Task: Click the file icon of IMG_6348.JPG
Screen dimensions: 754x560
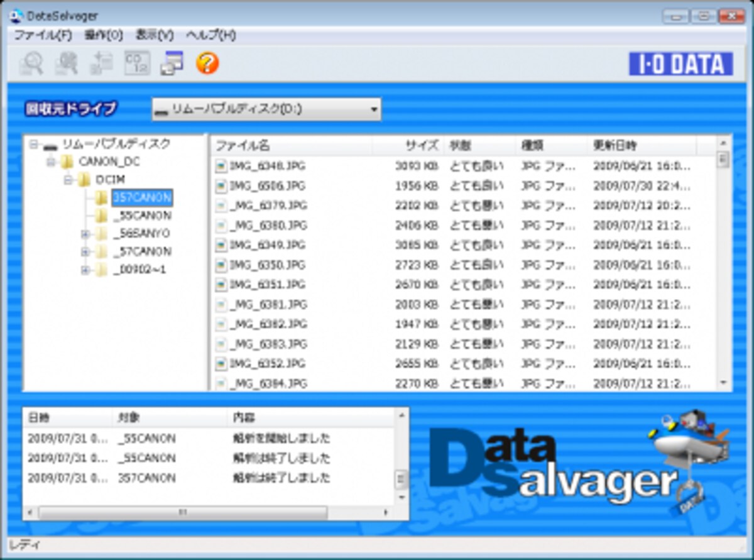Action: pyautogui.click(x=221, y=166)
